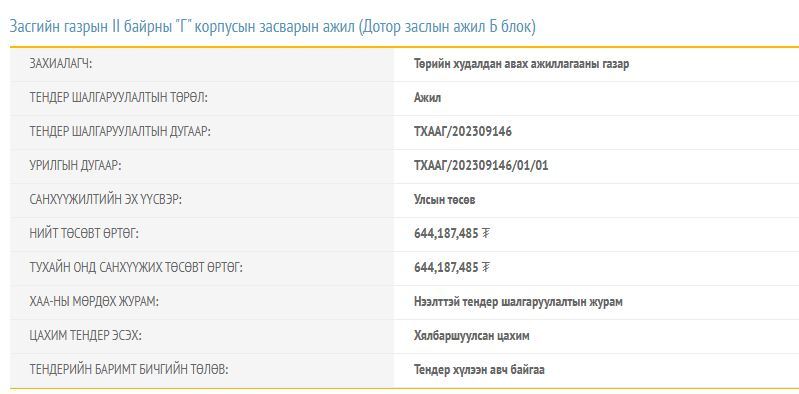Click the ТУХАЙН ОНД САНХҮҮЖИХ ТӨСӨВТ ӨРТӨГ label
The height and width of the screenshot is (394, 799).
pyautogui.click(x=136, y=268)
